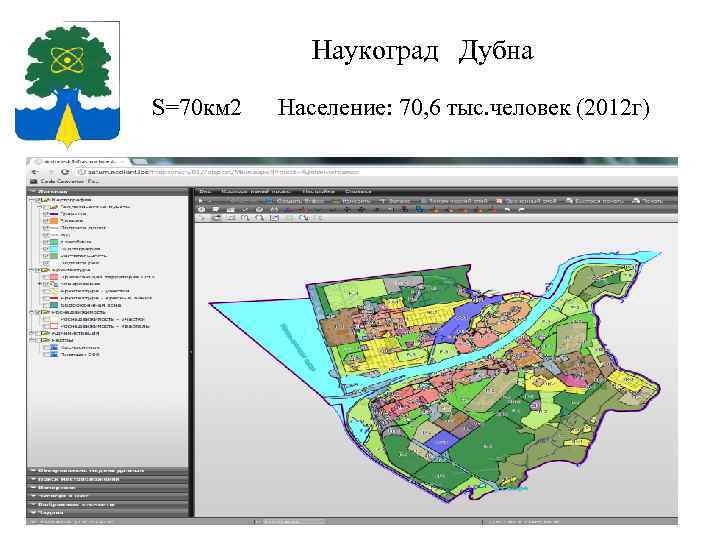Go back with the browser back arrow
The width and height of the screenshot is (720, 540).
35,172
